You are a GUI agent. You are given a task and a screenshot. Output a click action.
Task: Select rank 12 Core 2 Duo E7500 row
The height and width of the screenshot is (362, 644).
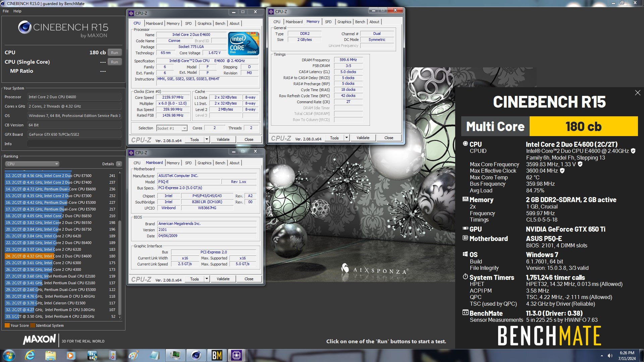pos(60,176)
